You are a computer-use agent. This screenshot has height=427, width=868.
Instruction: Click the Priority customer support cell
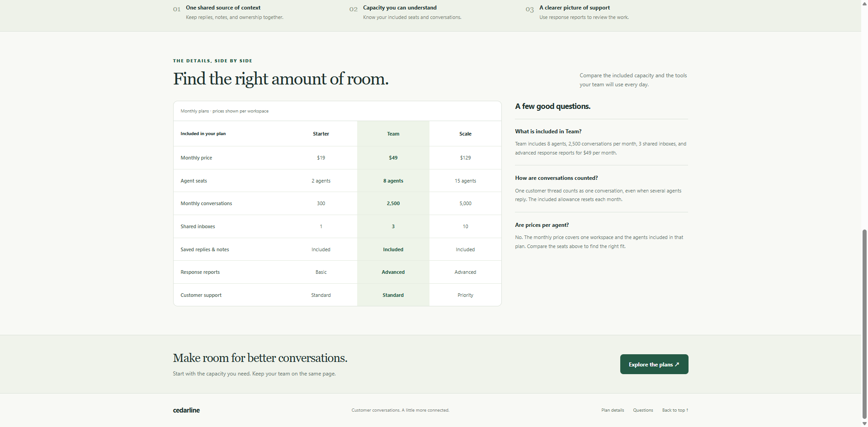click(465, 295)
